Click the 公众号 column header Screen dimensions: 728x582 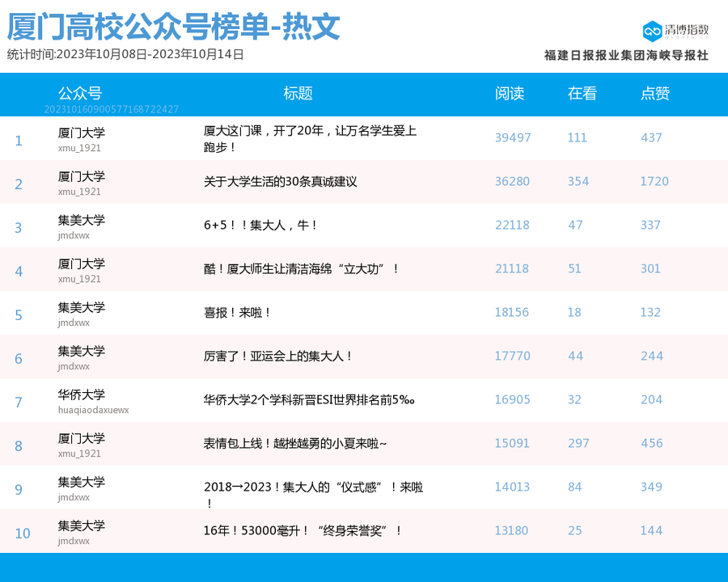click(x=80, y=93)
